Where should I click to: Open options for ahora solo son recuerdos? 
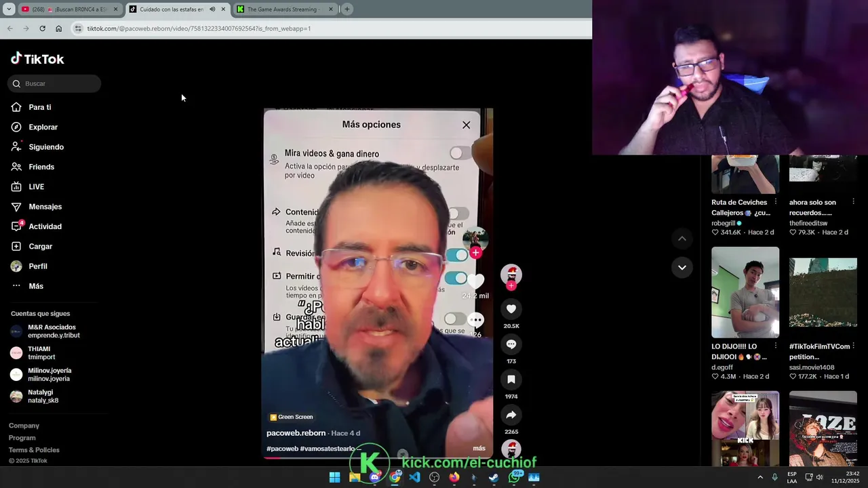click(853, 202)
